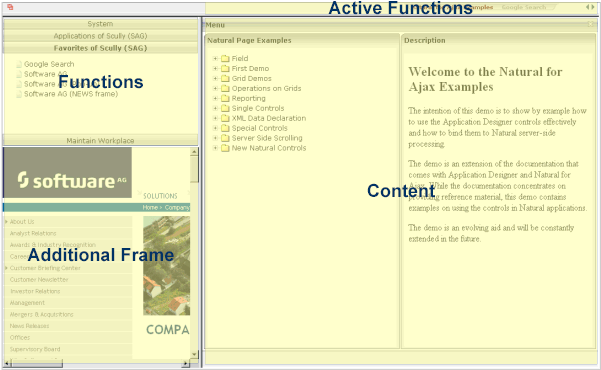This screenshot has width=601, height=370.
Task: Expand the Special Controls tree node
Action: click(x=215, y=128)
